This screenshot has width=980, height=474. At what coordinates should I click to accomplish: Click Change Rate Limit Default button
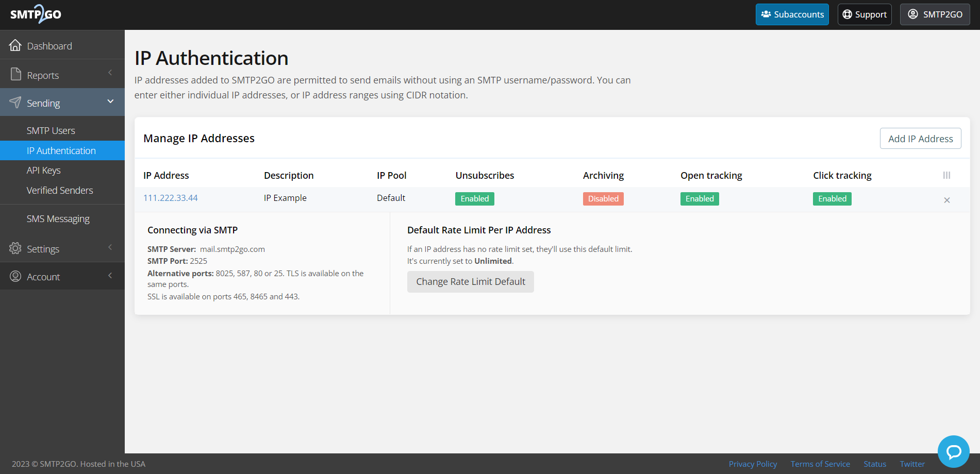click(470, 282)
